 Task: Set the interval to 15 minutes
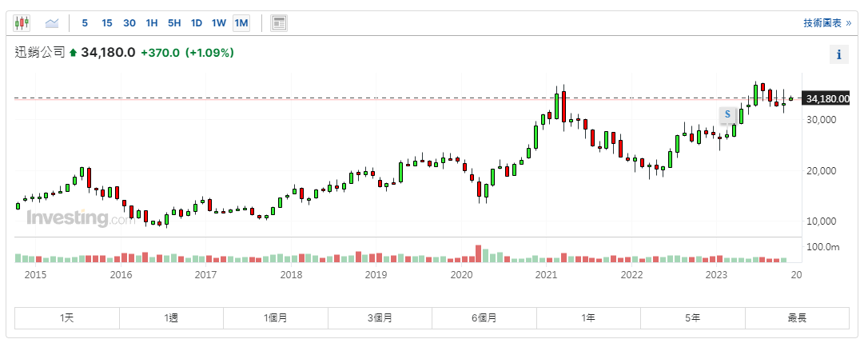pyautogui.click(x=107, y=23)
